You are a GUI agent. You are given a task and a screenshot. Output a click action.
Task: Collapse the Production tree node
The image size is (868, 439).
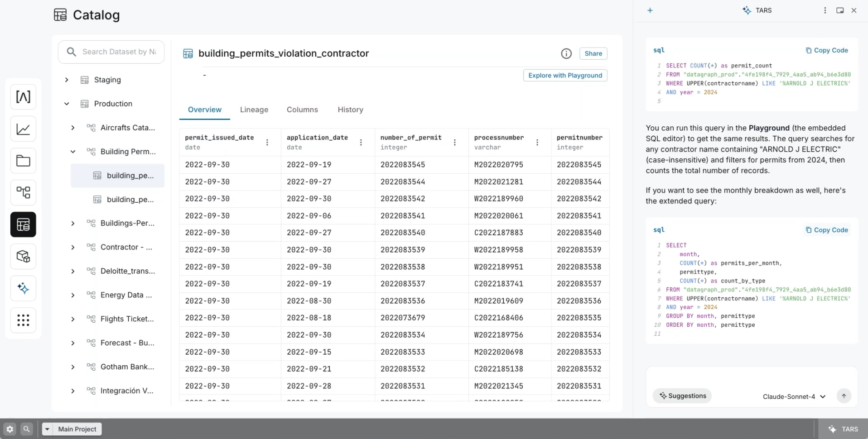(67, 104)
